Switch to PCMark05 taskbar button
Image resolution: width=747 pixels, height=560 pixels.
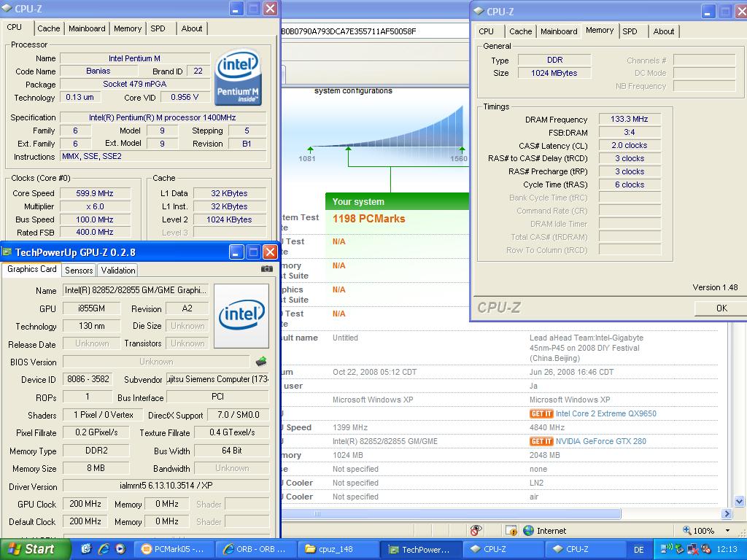174,550
